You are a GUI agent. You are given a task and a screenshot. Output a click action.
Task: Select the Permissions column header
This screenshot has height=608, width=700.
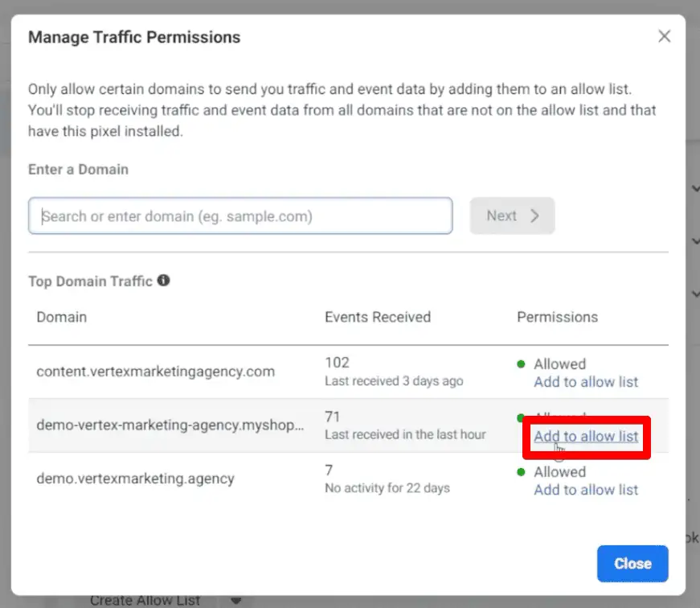pyautogui.click(x=557, y=317)
